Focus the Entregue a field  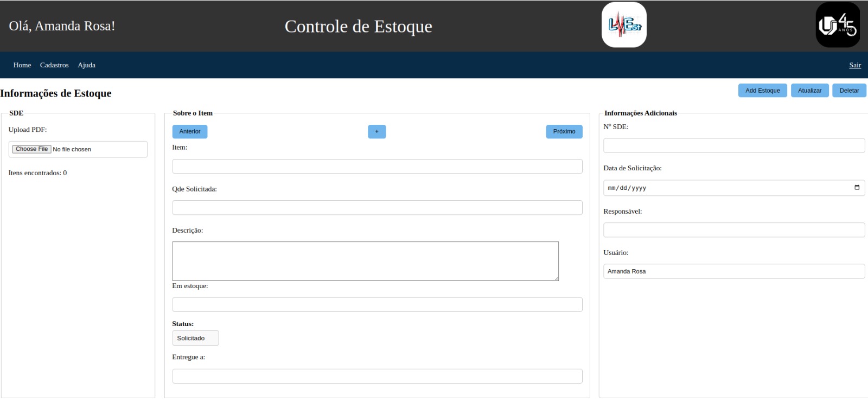[377, 376]
